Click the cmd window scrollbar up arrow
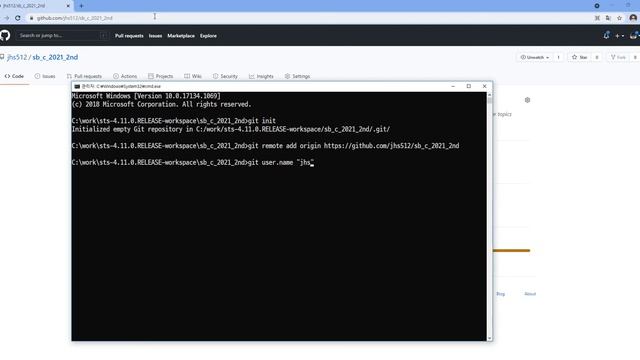This screenshot has height=360, width=640. (489, 95)
